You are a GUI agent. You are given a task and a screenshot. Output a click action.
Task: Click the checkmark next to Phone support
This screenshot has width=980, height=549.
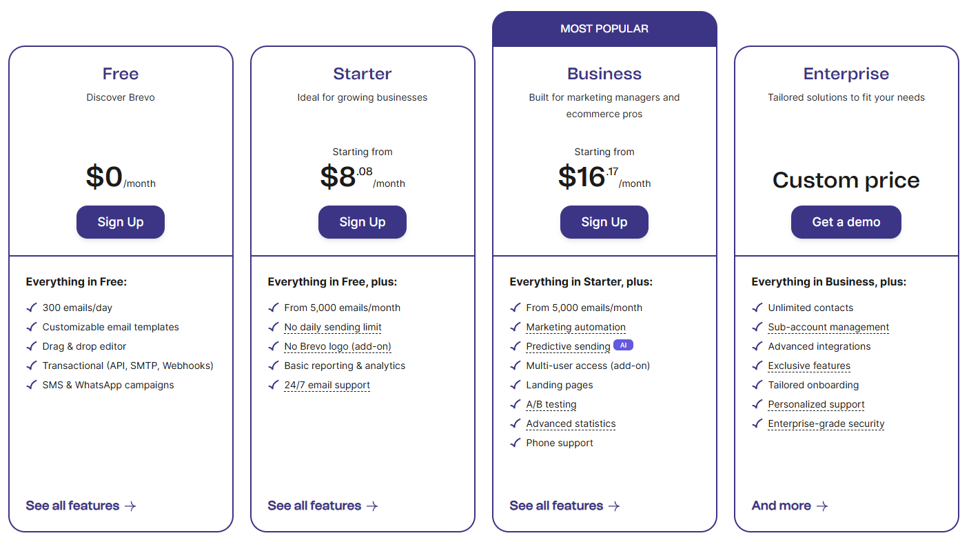pyautogui.click(x=515, y=443)
